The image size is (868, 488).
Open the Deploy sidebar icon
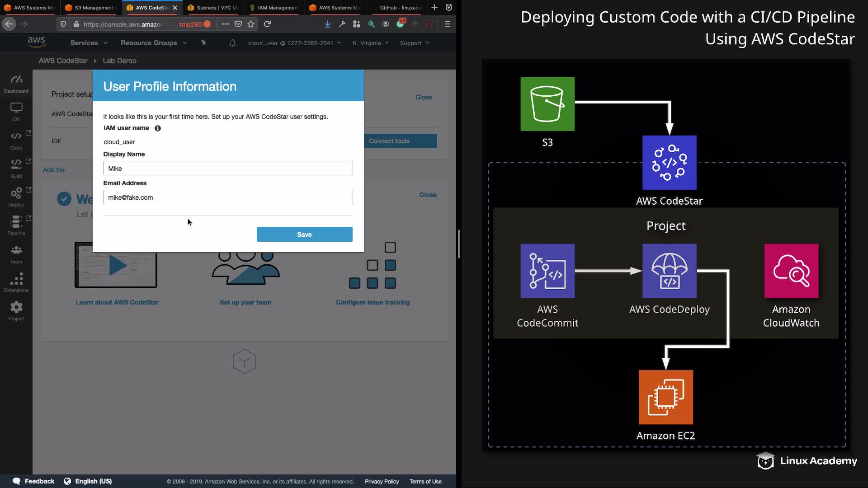click(x=16, y=197)
